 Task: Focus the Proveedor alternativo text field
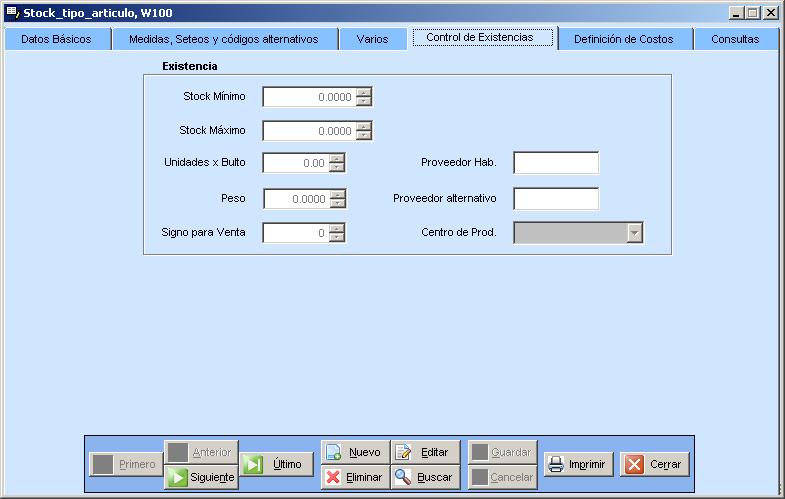coord(556,198)
